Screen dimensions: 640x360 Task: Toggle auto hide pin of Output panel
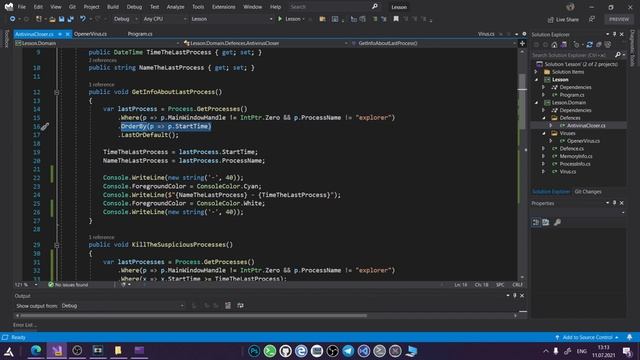coord(515,296)
